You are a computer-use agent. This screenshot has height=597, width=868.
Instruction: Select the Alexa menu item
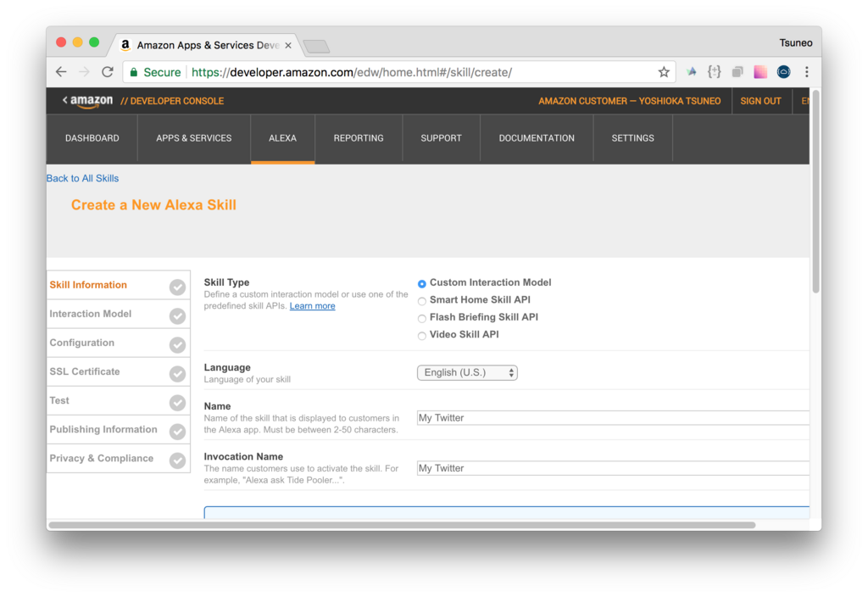pyautogui.click(x=282, y=138)
